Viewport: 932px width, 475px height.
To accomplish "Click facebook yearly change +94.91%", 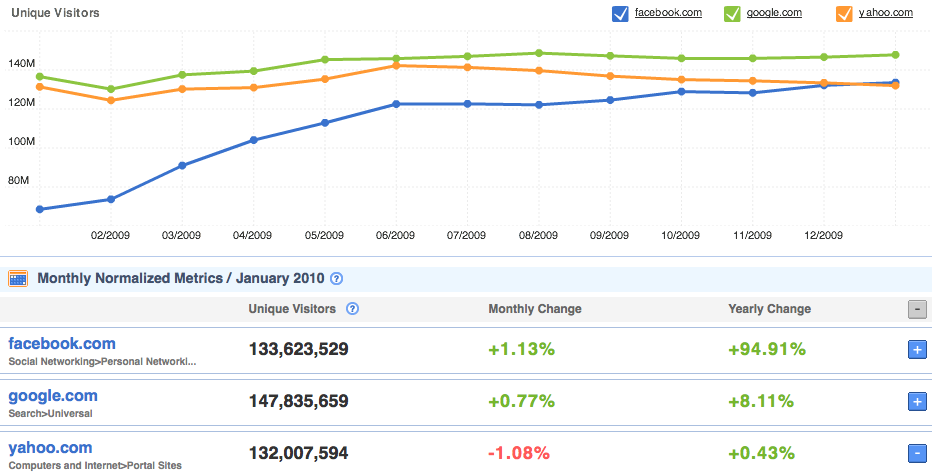I will [x=767, y=349].
